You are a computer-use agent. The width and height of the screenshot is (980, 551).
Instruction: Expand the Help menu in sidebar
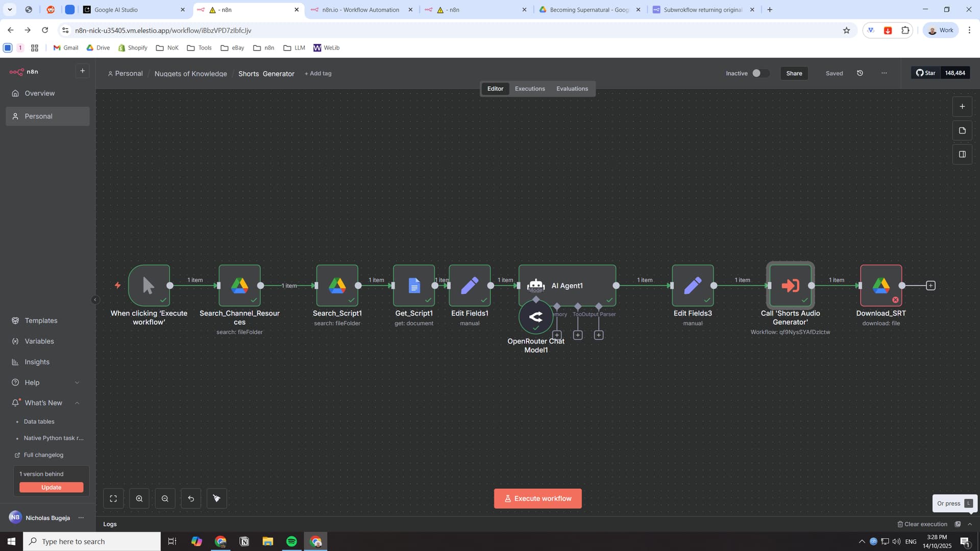[x=77, y=383]
